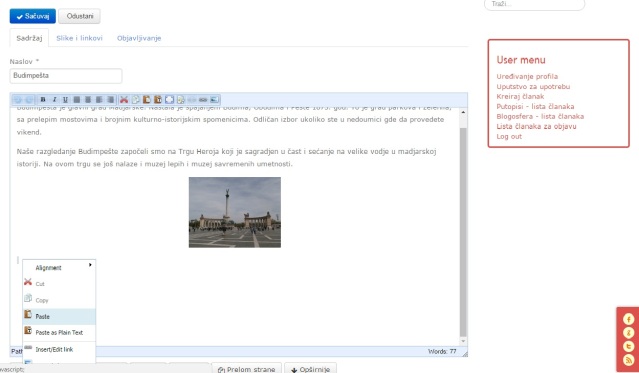Click the Odustani cancel button
Image resolution: width=639 pixels, height=373 pixels.
click(79, 16)
